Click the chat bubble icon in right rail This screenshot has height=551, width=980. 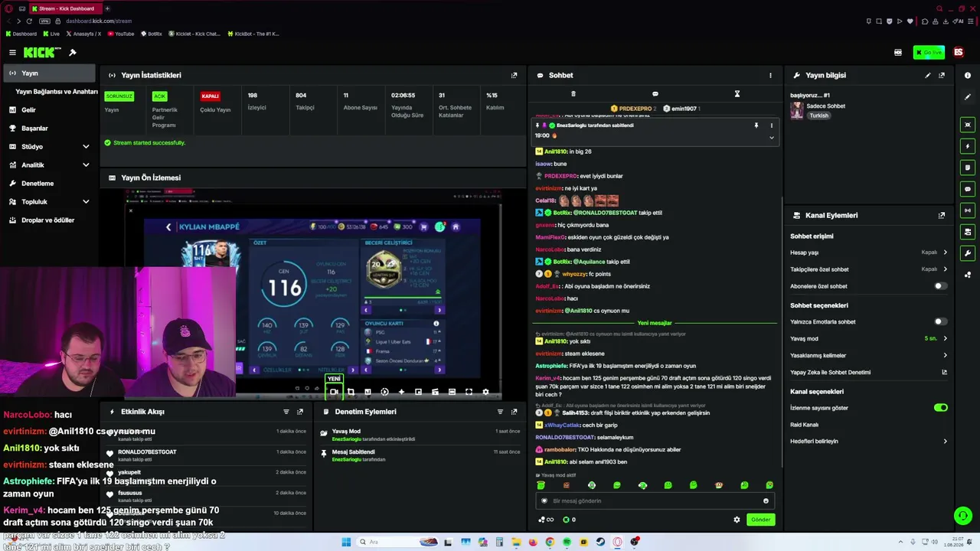click(x=968, y=189)
